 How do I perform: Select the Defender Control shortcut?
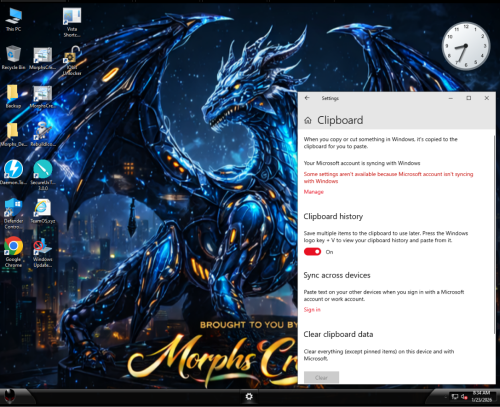pyautogui.click(x=13, y=213)
